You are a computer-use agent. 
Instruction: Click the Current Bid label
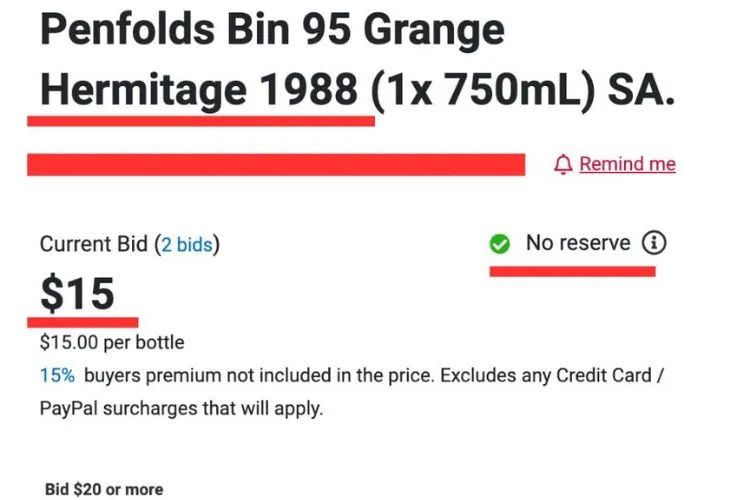click(x=93, y=243)
